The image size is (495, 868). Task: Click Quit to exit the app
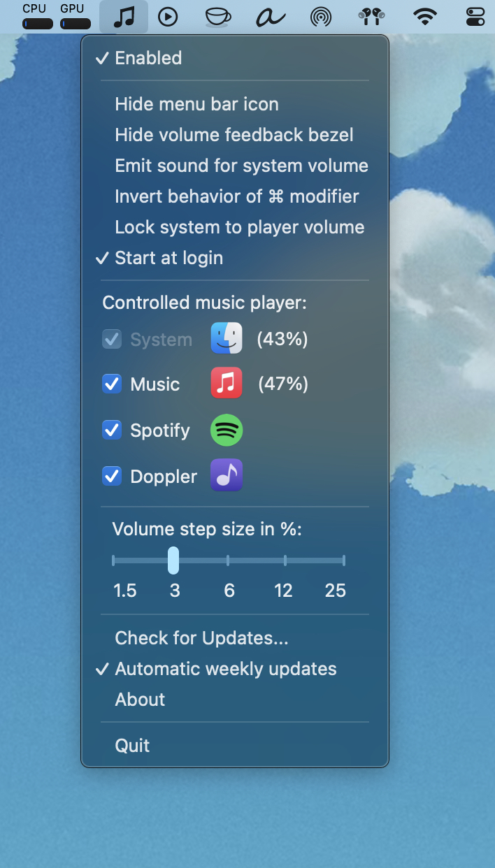click(132, 745)
